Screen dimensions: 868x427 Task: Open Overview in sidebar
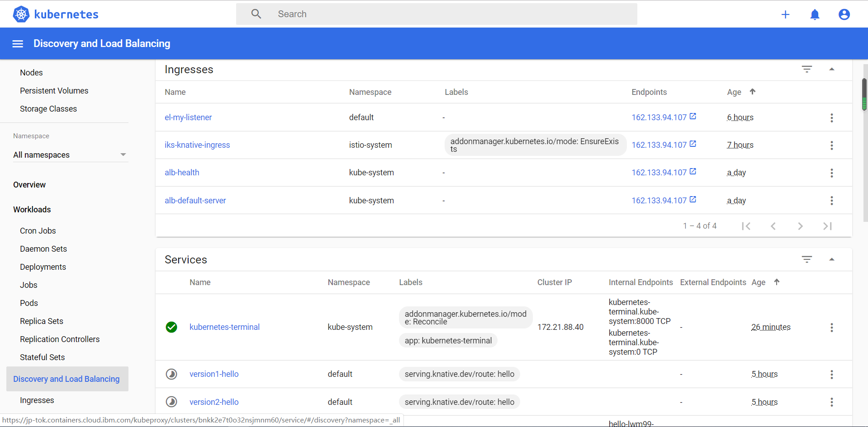coord(29,185)
